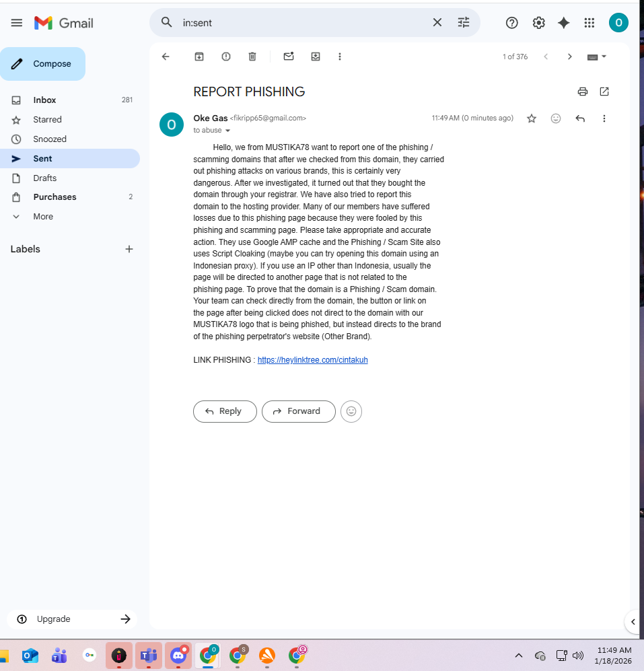Open message More options next to reply
This screenshot has height=671, width=644.
(x=604, y=118)
